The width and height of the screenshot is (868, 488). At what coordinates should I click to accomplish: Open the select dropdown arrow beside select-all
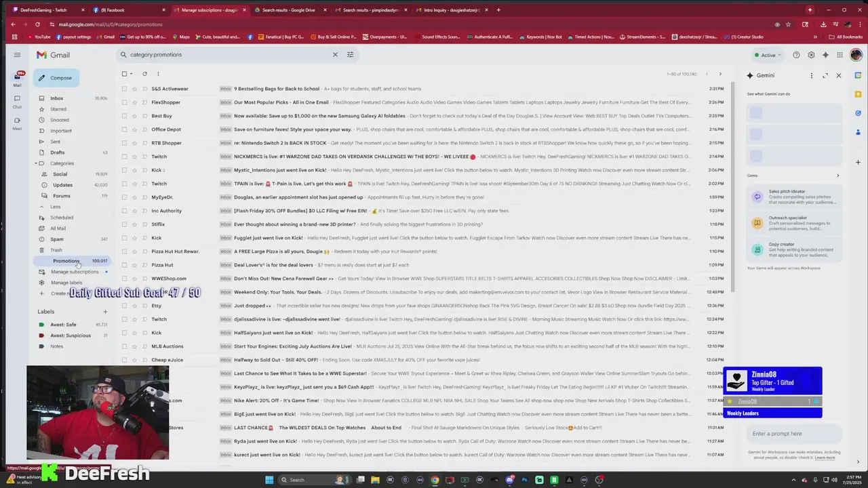(x=132, y=74)
